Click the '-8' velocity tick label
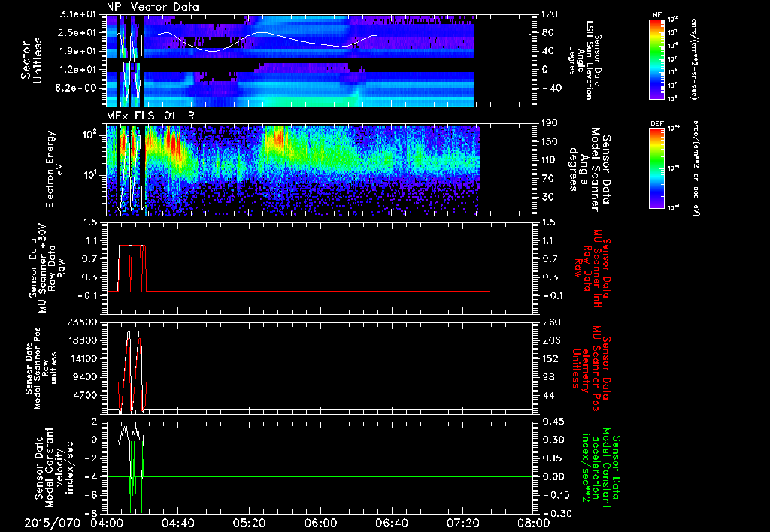 pyautogui.click(x=91, y=513)
